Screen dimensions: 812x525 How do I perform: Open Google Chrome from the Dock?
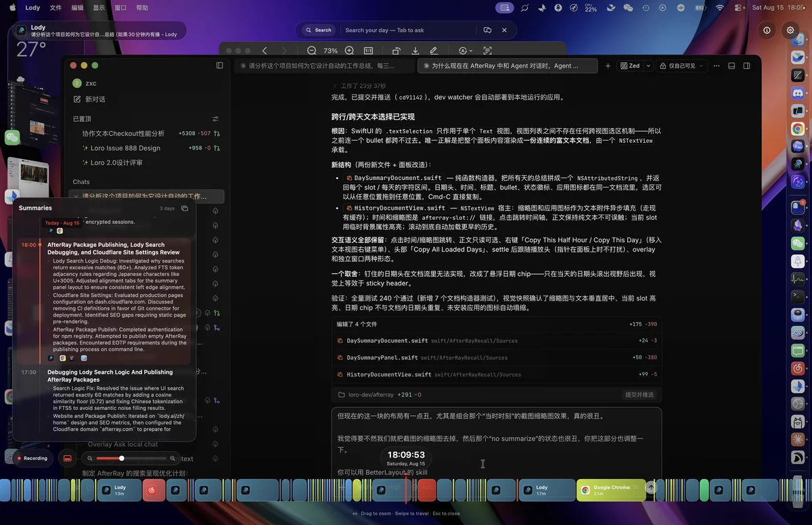tap(798, 129)
